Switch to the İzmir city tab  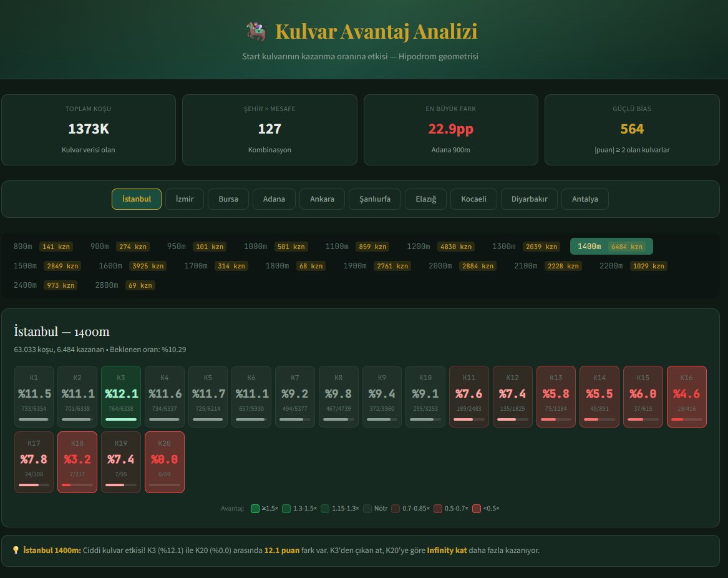[x=184, y=199]
